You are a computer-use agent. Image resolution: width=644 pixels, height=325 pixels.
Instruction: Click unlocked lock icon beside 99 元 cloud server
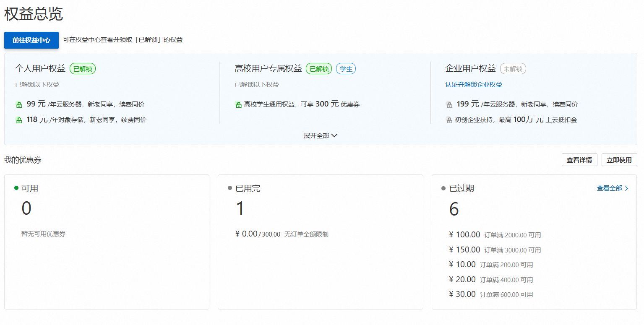19,105
